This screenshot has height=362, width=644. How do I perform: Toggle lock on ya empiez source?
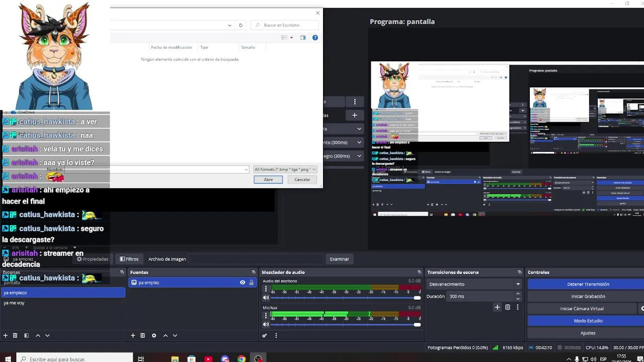click(x=251, y=283)
